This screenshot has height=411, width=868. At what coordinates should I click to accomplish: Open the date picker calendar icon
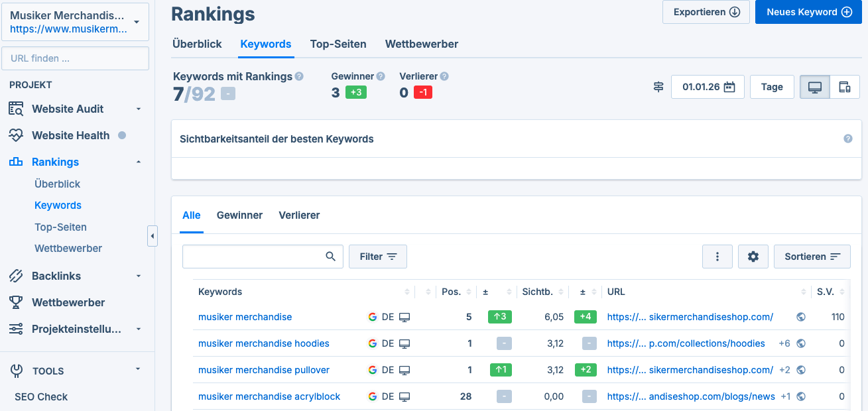pos(729,86)
